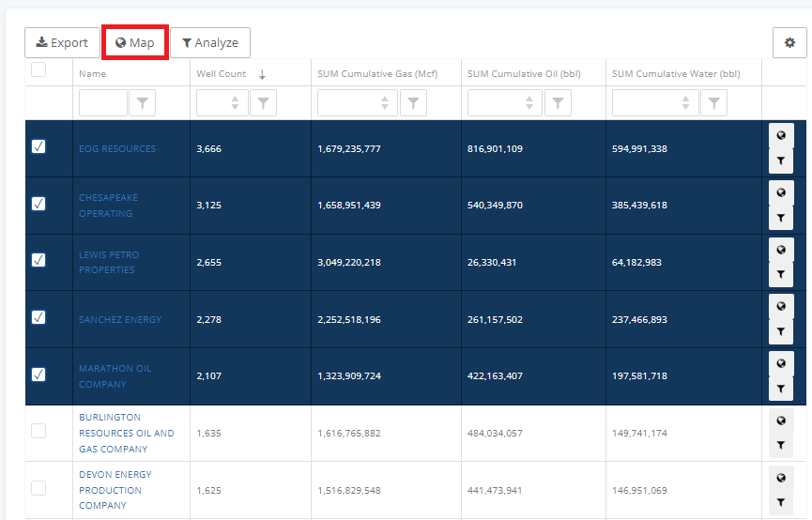Click the Cumulative Gas filter spinner arrows
Image resolution: width=812 pixels, height=520 pixels.
pyautogui.click(x=385, y=102)
